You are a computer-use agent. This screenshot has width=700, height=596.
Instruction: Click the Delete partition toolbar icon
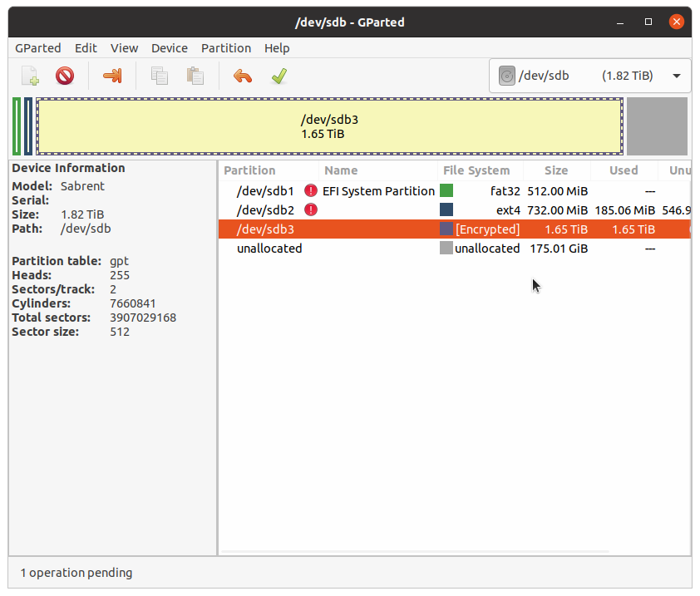[65, 76]
